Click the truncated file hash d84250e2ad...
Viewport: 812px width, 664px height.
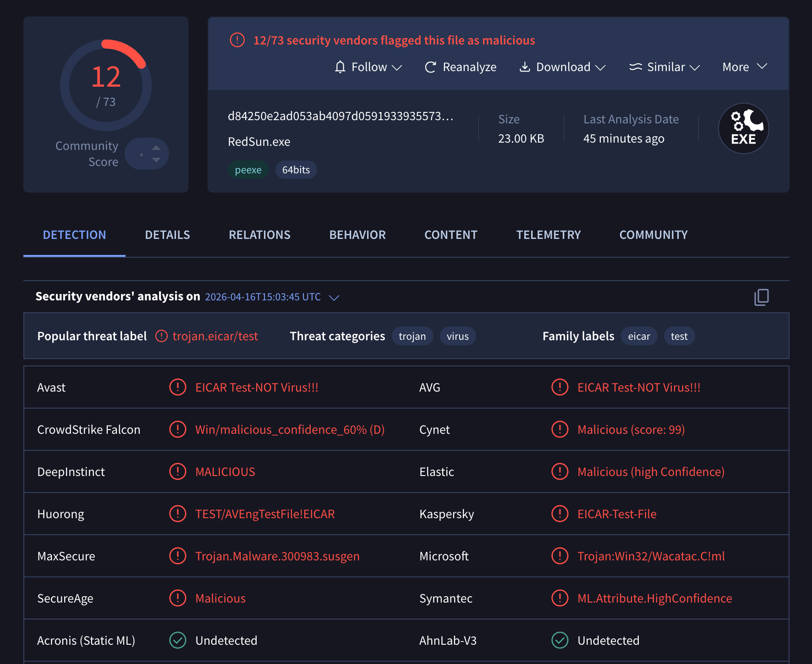tap(340, 116)
